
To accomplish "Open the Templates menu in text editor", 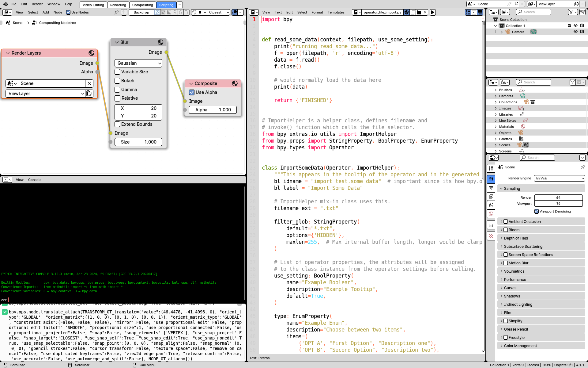I will point(336,12).
